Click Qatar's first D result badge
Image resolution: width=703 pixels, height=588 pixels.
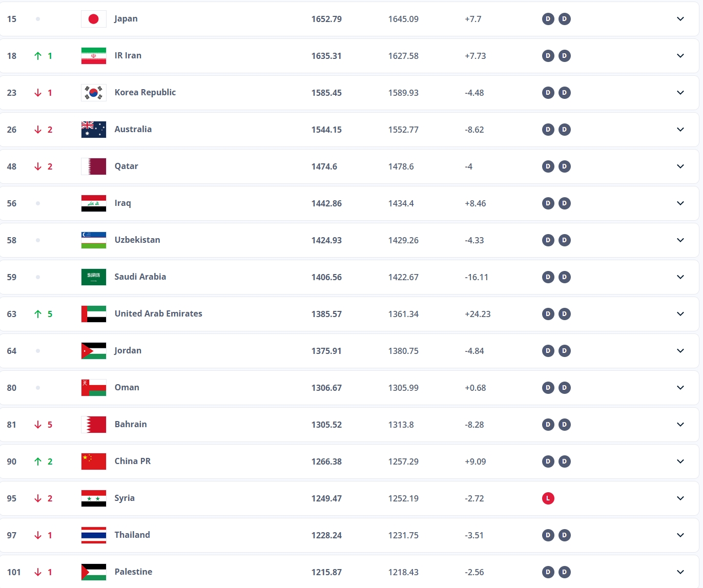pyautogui.click(x=548, y=166)
